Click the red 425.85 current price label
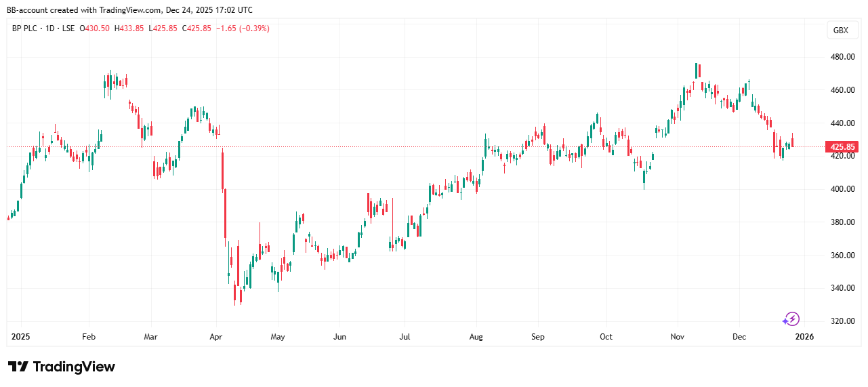This screenshot has height=387, width=868. pos(840,146)
